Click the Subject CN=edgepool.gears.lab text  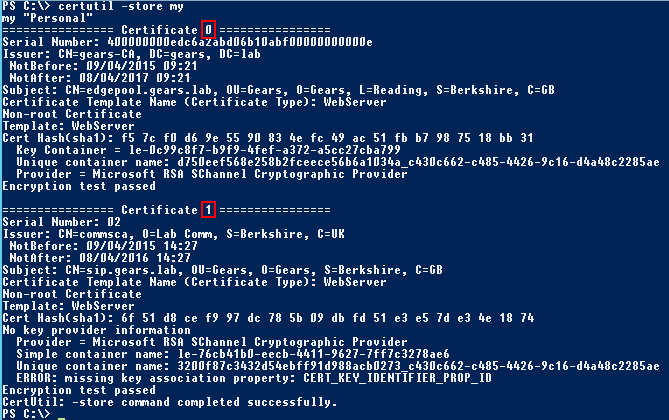[x=138, y=90]
